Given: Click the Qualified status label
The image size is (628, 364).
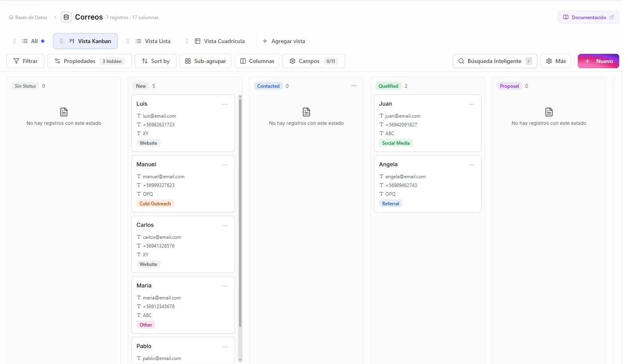Looking at the screenshot, I should [388, 86].
